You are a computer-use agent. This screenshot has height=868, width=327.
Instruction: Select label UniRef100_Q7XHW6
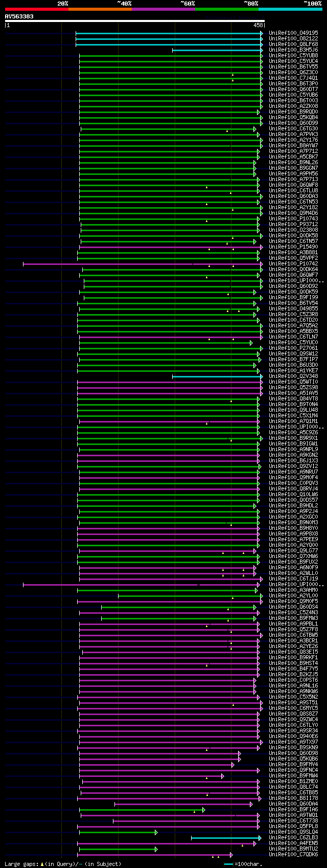pyautogui.click(x=293, y=556)
